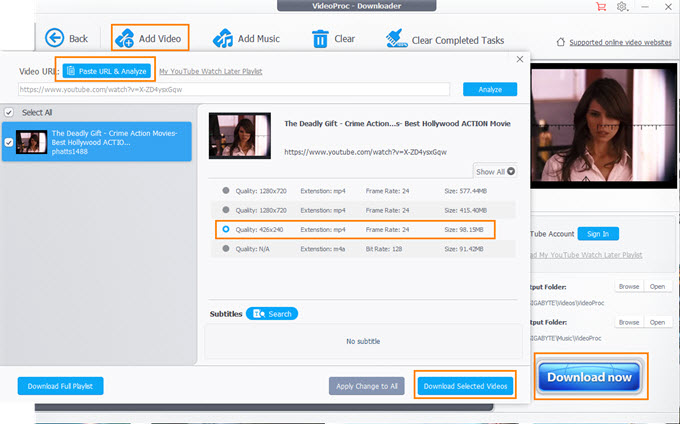Go back with the Back arrow button
Viewport: 680px width, 424px height.
pos(66,38)
